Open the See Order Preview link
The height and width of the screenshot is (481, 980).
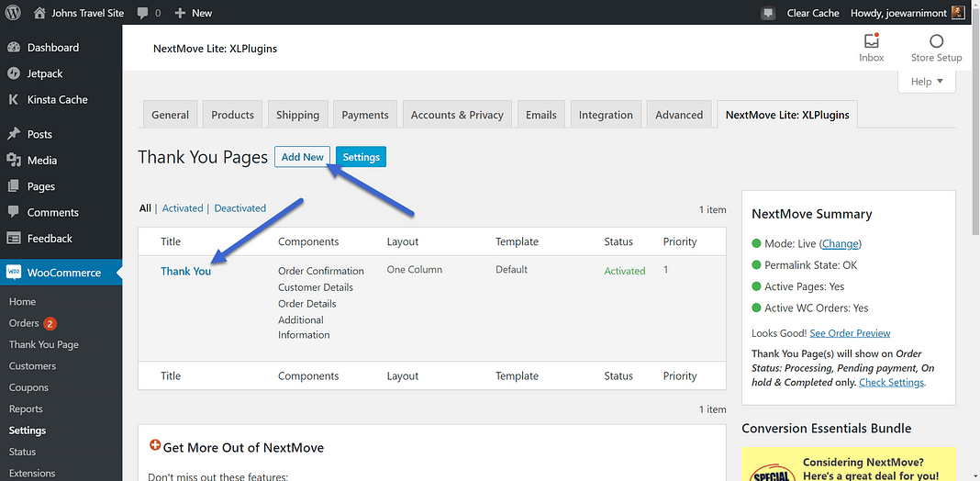click(x=850, y=333)
